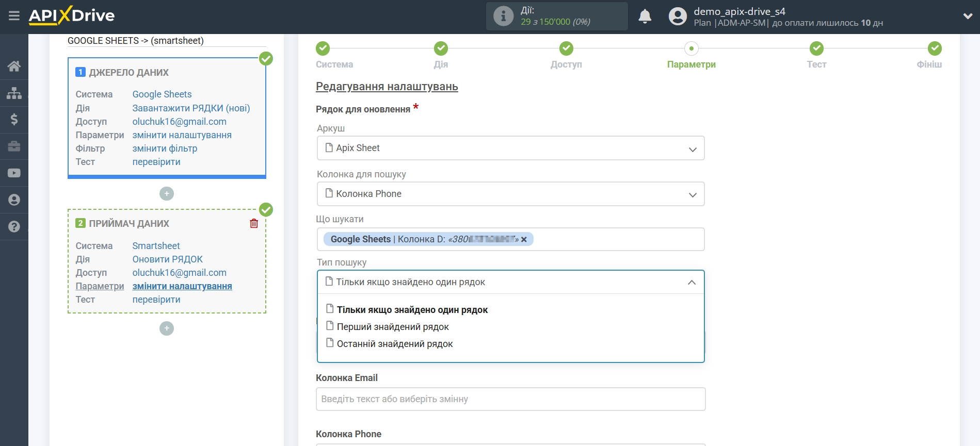980x446 pixels.
Task: Click the ApiXDrive logo
Action: [x=72, y=15]
